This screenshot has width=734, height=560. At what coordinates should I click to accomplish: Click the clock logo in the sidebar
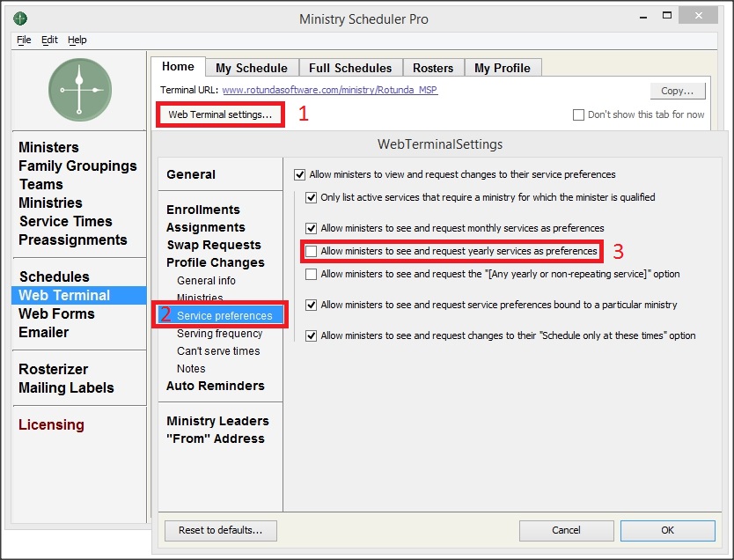[x=79, y=90]
